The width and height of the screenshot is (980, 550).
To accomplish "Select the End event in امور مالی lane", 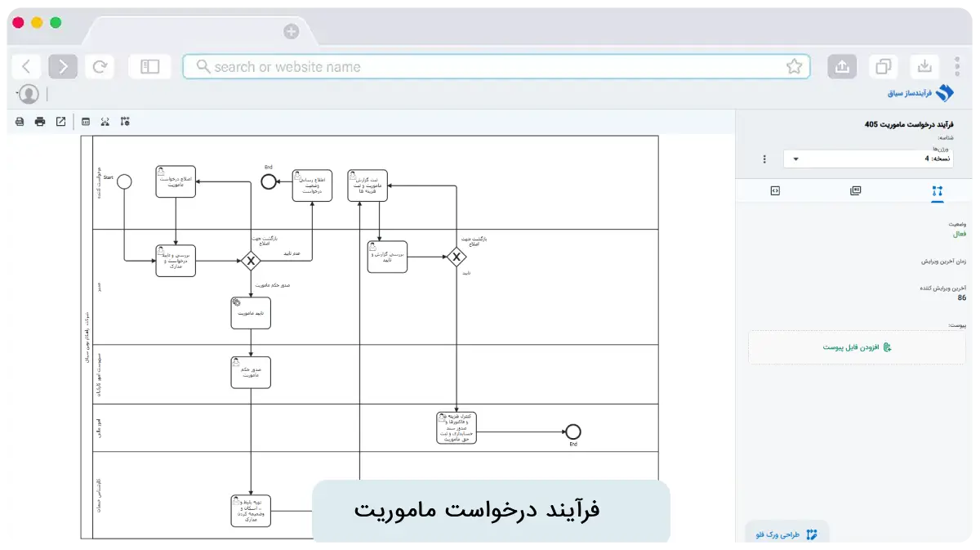I will pos(572,432).
